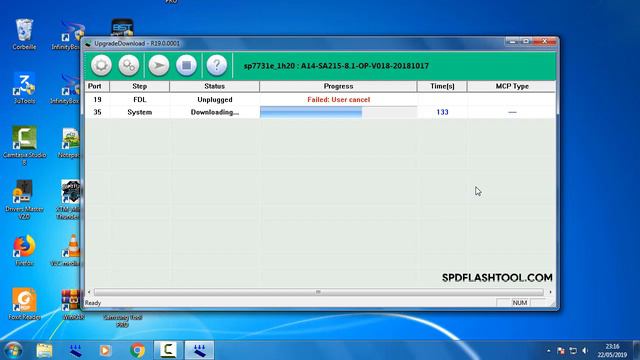Click the 133 time value
The width and height of the screenshot is (640, 360).
click(442, 112)
